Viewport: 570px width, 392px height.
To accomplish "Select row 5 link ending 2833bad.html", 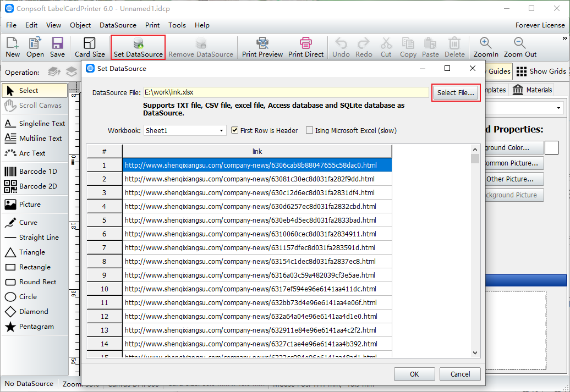I will tap(257, 220).
